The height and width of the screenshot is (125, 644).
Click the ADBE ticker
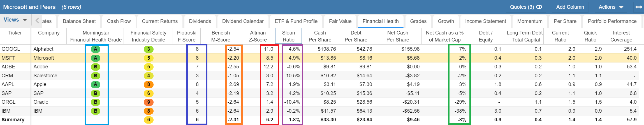8,67
